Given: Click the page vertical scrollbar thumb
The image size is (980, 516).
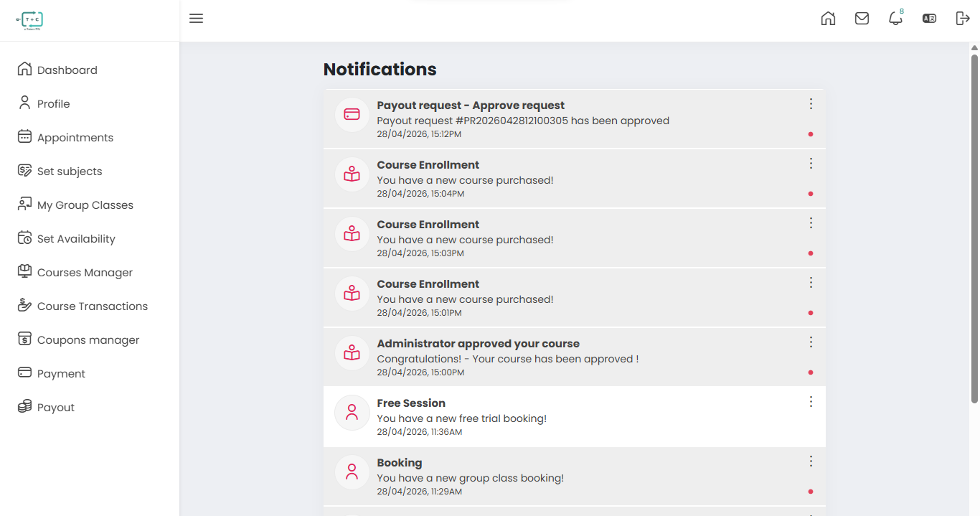Looking at the screenshot, I should coord(974,228).
